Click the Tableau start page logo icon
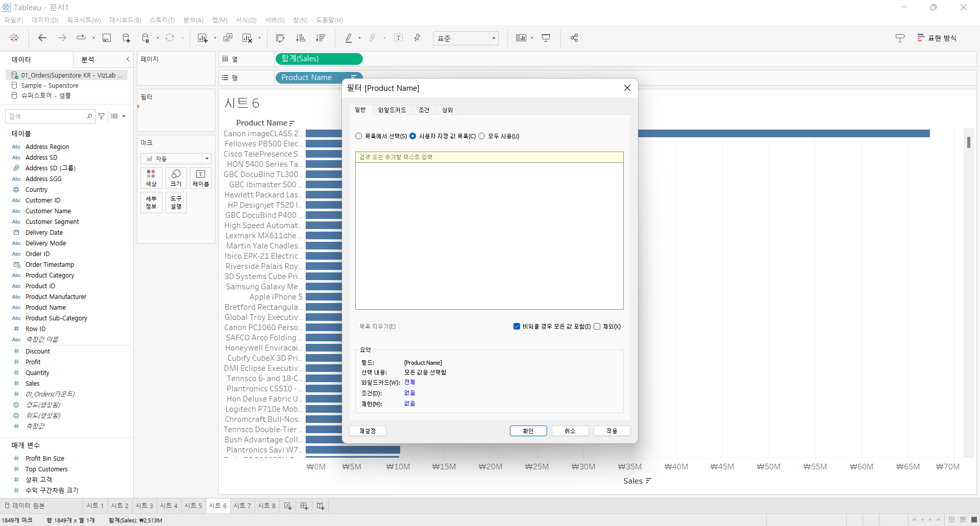980x526 pixels. pyautogui.click(x=14, y=38)
